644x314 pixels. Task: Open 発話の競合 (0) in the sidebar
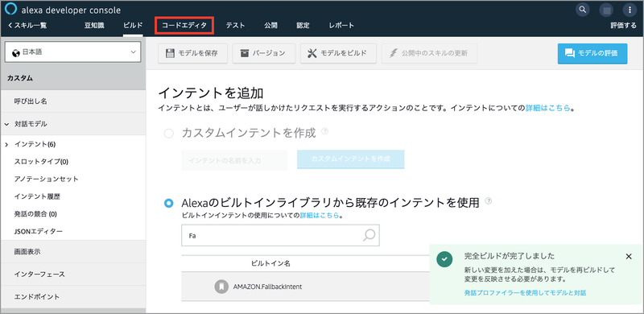[35, 214]
